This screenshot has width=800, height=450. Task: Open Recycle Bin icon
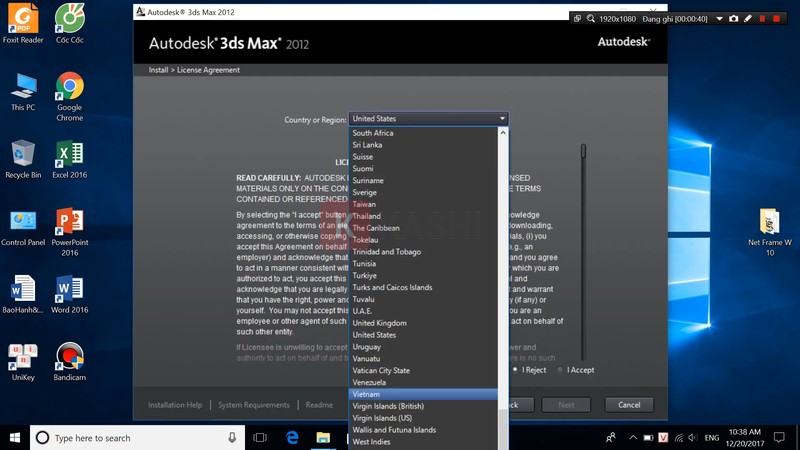click(23, 155)
